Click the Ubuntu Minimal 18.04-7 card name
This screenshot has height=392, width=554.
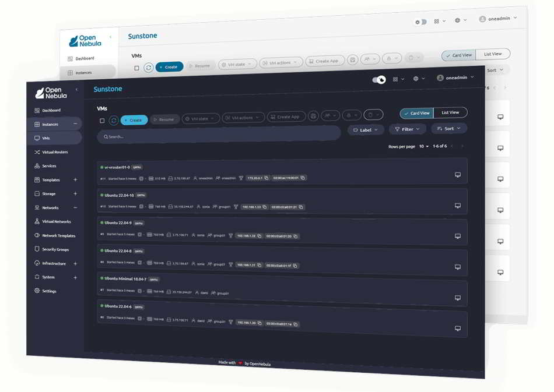(x=125, y=278)
